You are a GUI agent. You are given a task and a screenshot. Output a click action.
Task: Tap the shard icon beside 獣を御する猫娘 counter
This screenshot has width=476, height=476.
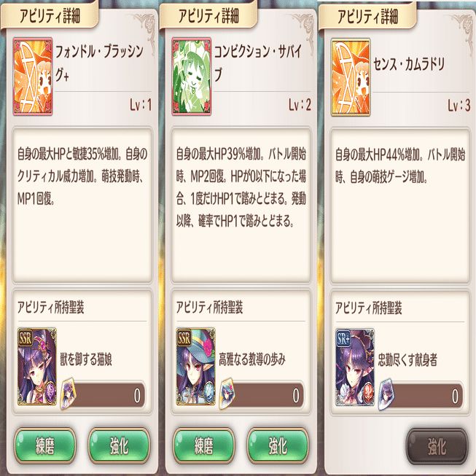coord(68,394)
